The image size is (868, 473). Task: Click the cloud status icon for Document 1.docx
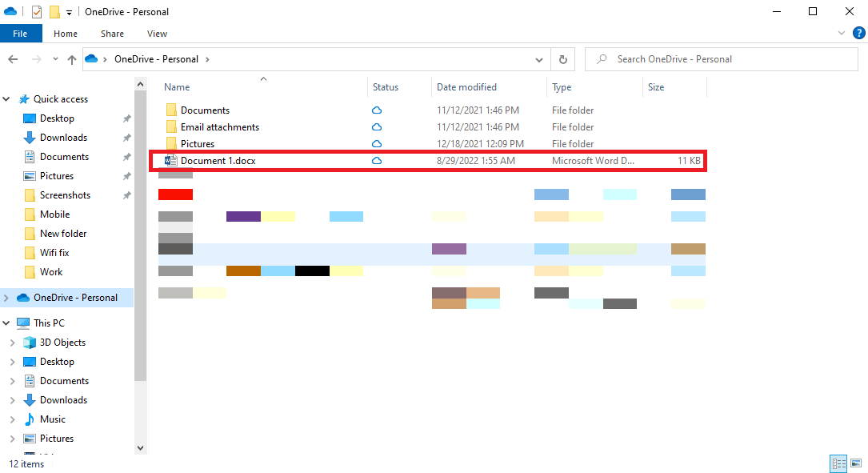tap(377, 161)
